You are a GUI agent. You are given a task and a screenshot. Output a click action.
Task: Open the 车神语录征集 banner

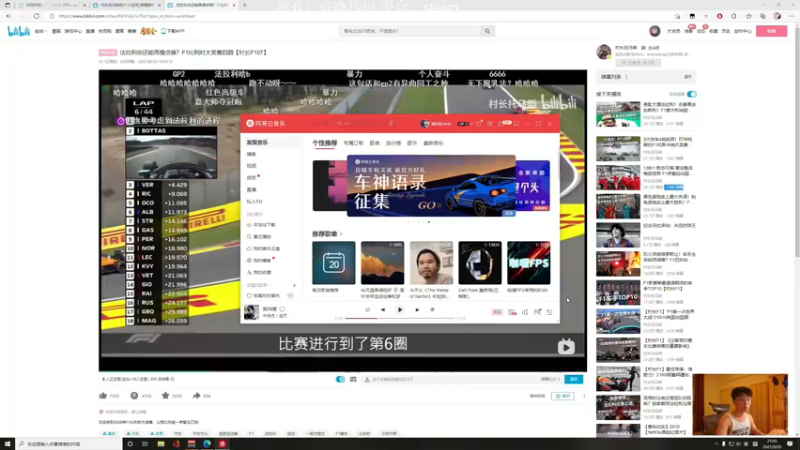tap(431, 186)
